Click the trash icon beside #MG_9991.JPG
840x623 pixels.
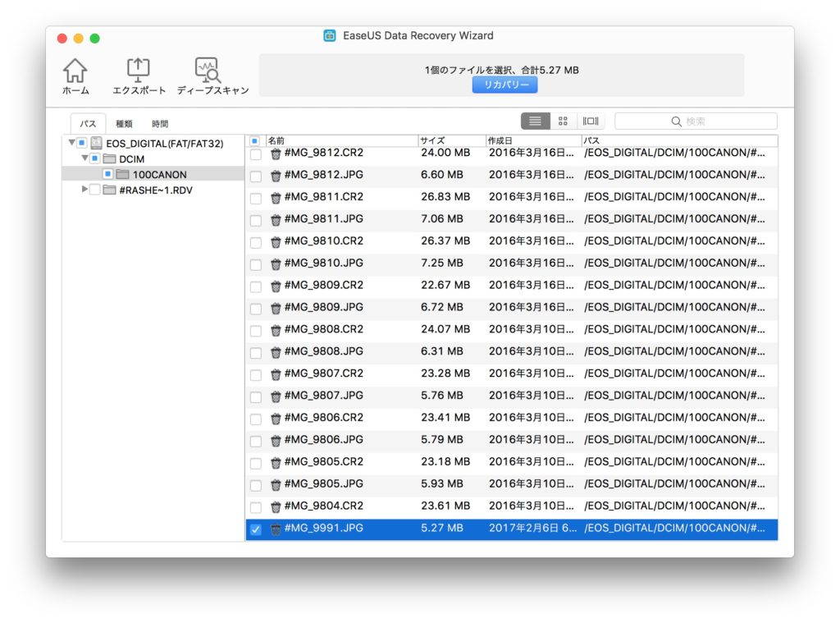point(276,529)
